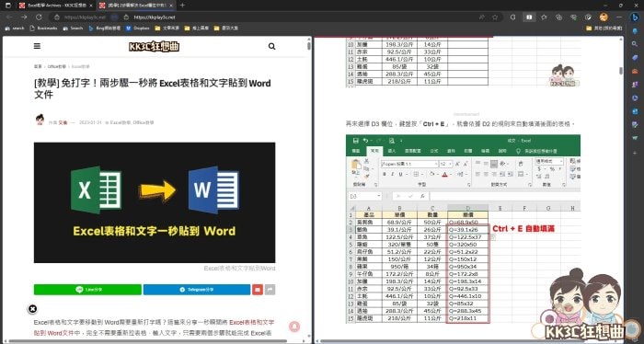Share article via green Line分享 button
The image size is (644, 344).
tap(87, 290)
